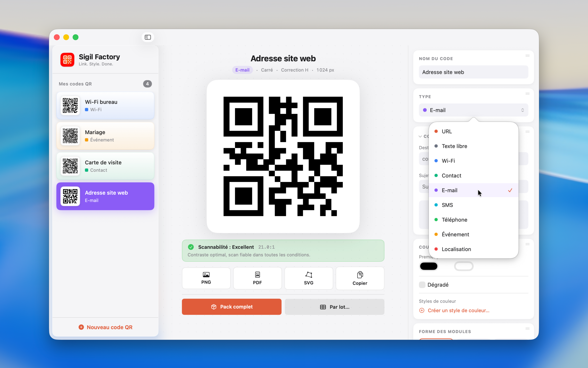Screen dimensions: 588x368
Task: Toggle the sidebar visibility button
Action: point(148,37)
